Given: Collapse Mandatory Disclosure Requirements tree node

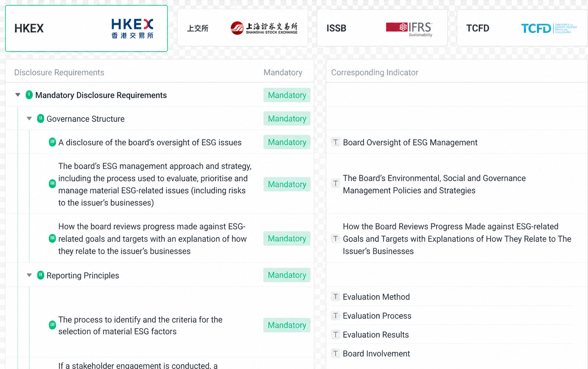Looking at the screenshot, I should pos(17,95).
